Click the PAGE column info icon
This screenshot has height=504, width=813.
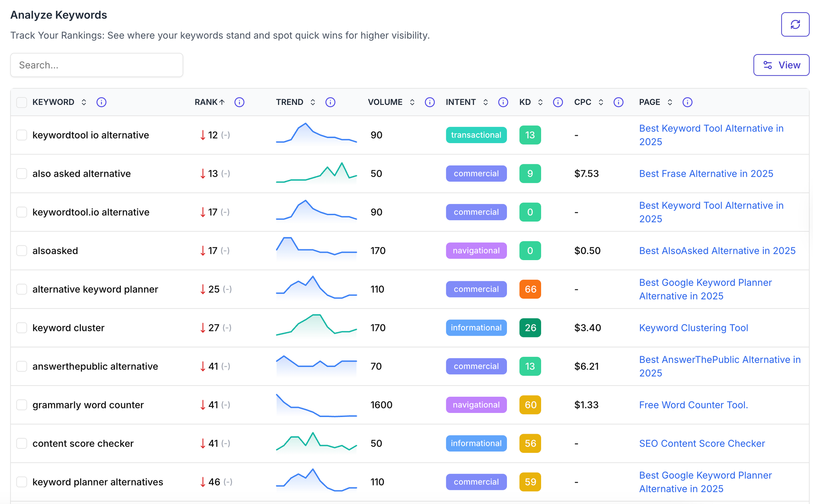687,102
